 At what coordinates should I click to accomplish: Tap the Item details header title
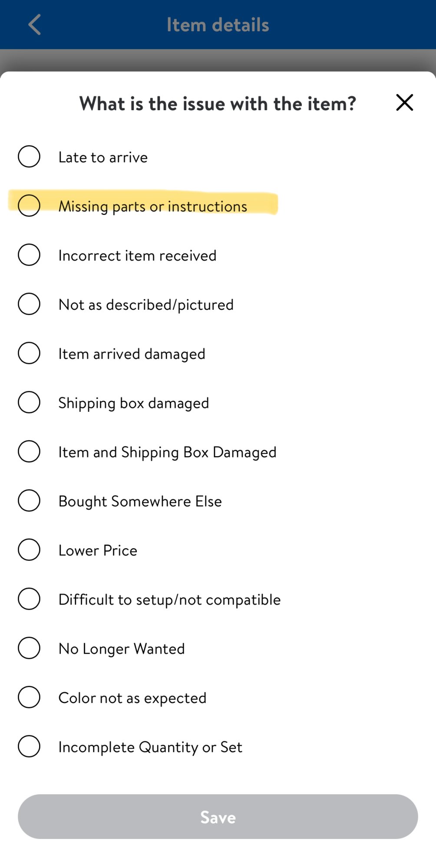click(218, 25)
